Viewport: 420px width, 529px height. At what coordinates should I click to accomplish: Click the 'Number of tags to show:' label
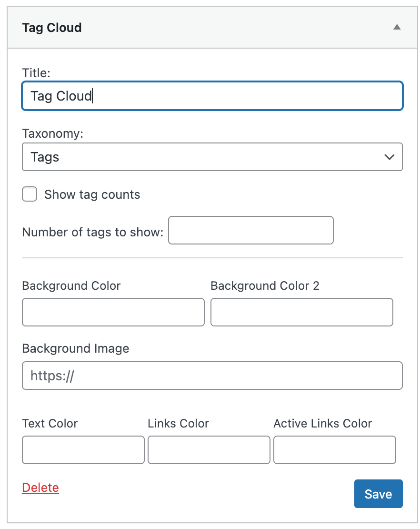pos(93,232)
